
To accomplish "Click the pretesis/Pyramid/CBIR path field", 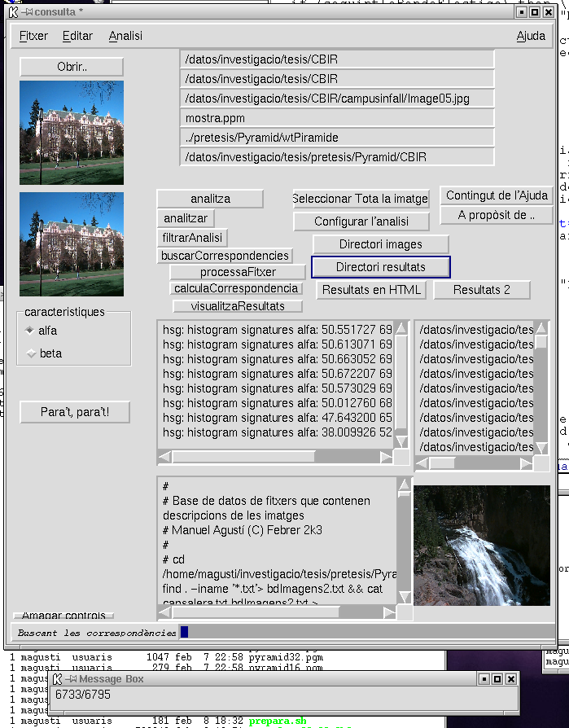I will click(337, 157).
